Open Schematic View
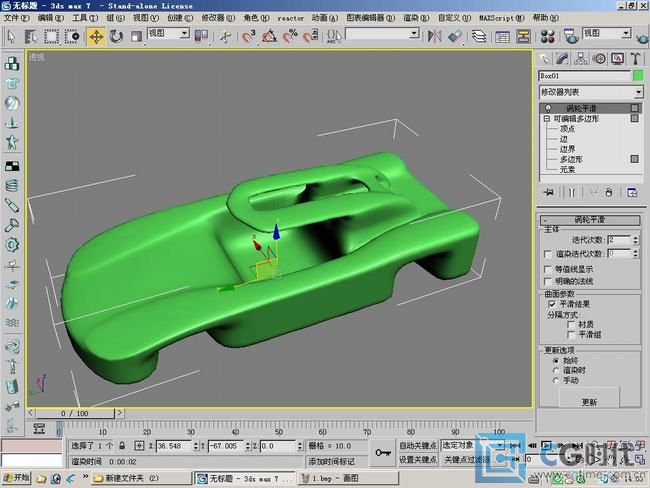The height and width of the screenshot is (488, 650). 523,36
